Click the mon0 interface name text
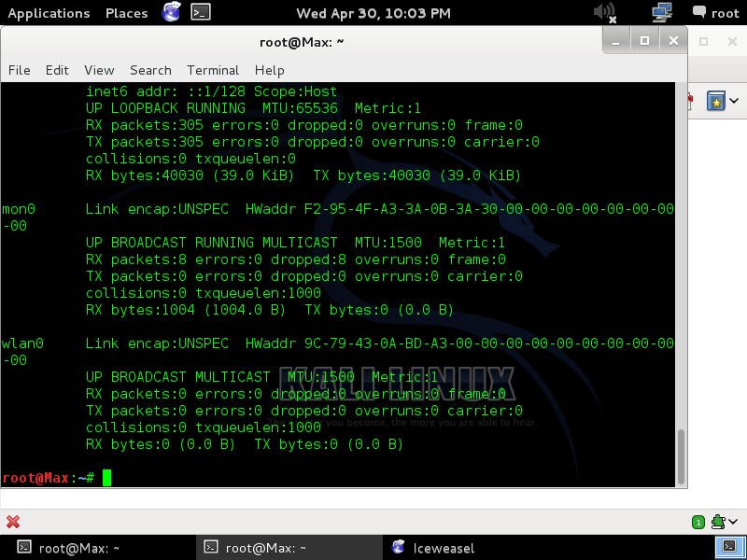 (x=19, y=209)
